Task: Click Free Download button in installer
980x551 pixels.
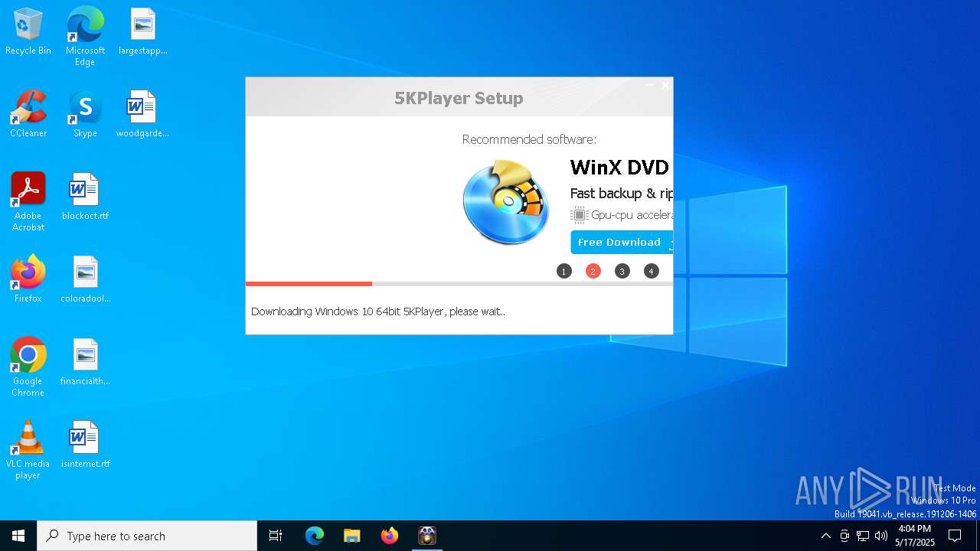Action: coord(622,242)
